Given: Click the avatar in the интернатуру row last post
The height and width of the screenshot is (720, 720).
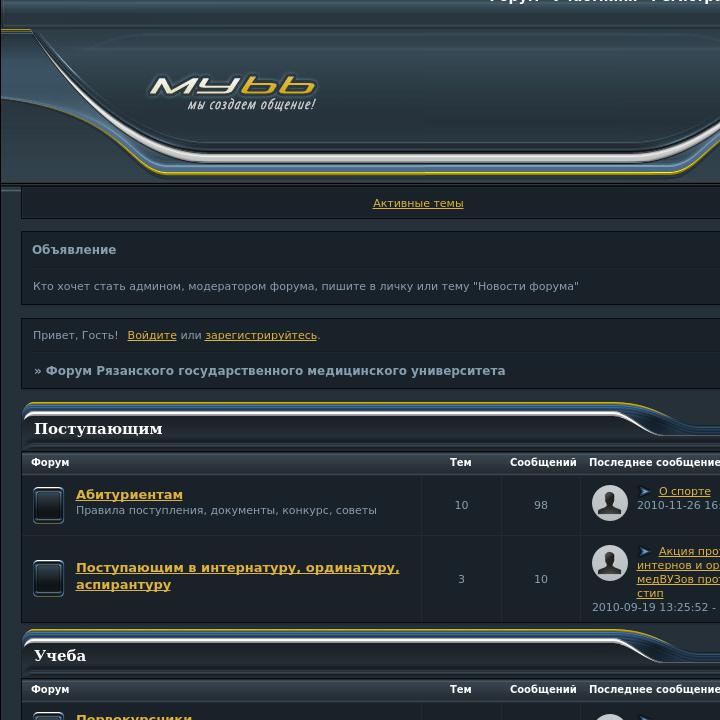Looking at the screenshot, I should [610, 563].
